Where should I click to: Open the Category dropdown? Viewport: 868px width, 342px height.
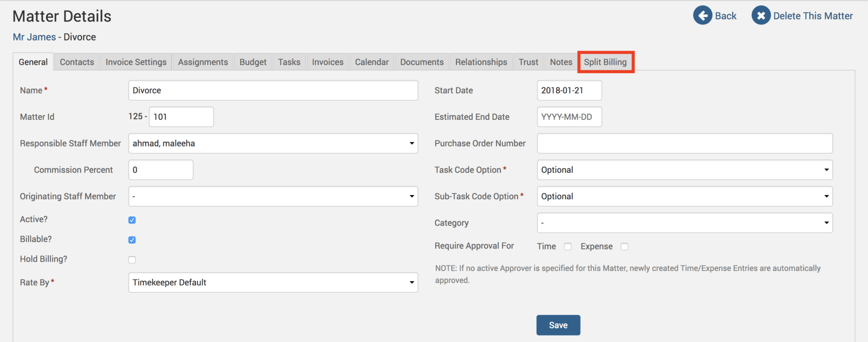pyautogui.click(x=684, y=223)
